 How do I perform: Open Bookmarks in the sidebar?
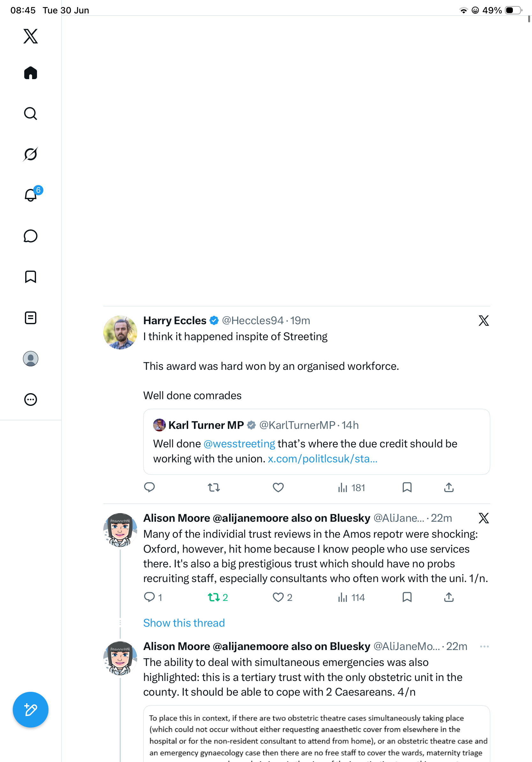31,277
